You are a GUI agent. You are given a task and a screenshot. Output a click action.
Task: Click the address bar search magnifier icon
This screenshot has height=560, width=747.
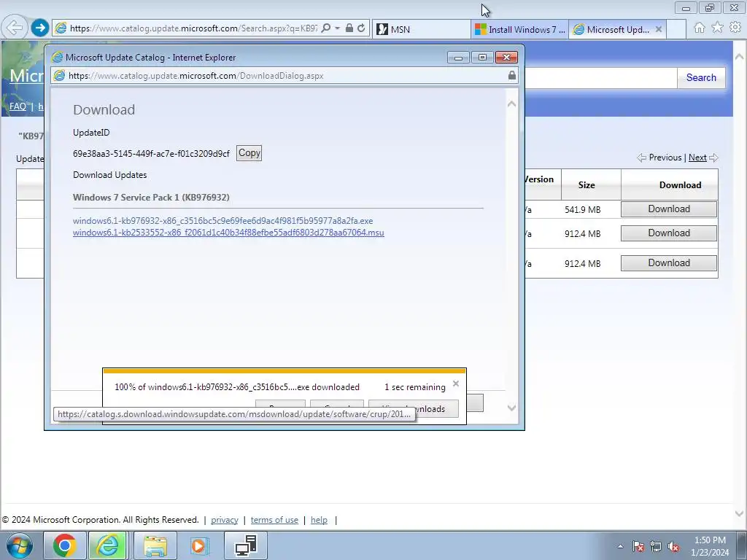click(326, 28)
